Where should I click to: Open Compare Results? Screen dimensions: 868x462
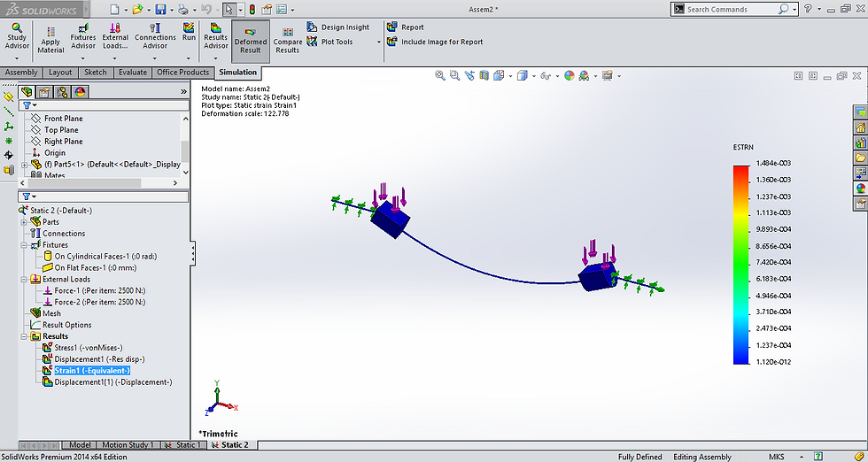pos(287,41)
